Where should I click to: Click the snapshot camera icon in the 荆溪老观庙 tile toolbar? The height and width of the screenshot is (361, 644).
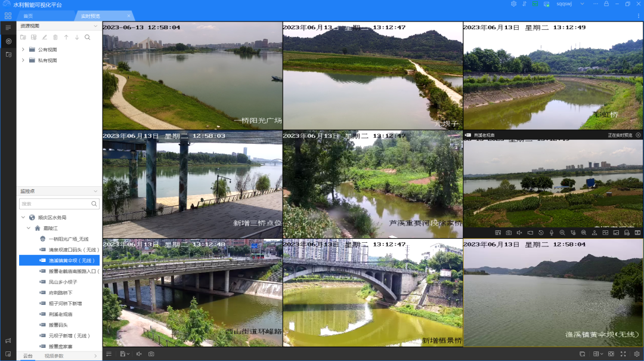[509, 232]
